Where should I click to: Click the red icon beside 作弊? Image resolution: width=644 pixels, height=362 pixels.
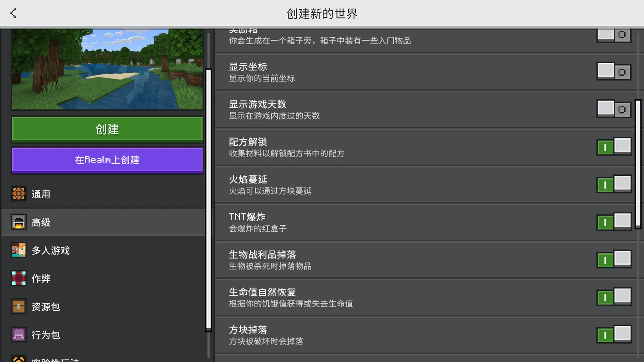(x=19, y=278)
